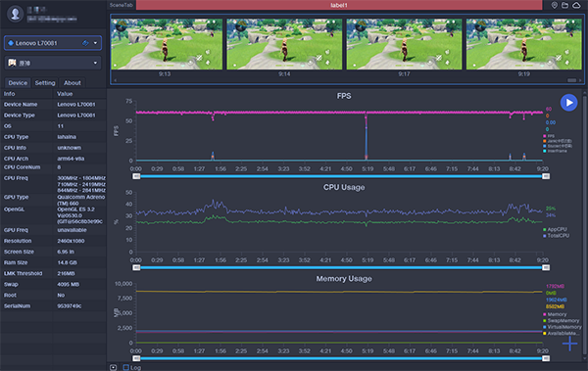The width and height of the screenshot is (588, 371).
Task: Click the USB connection icon on device selector
Action: [85, 43]
